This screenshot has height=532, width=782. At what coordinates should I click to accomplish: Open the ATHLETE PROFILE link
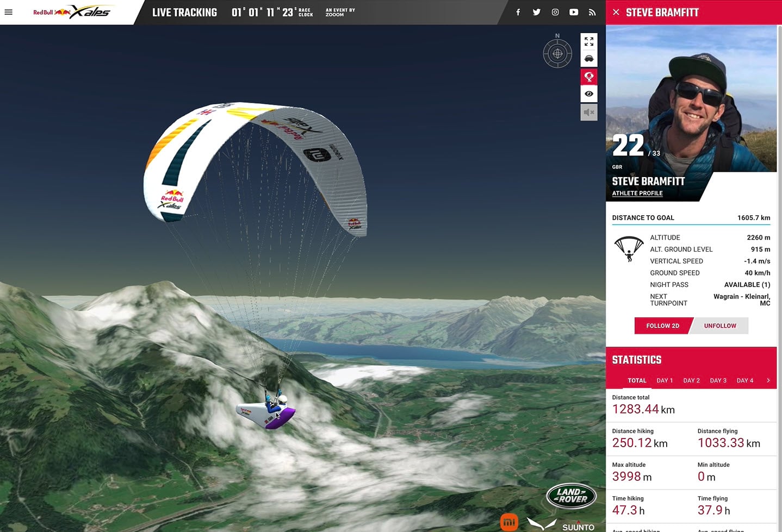coord(637,193)
